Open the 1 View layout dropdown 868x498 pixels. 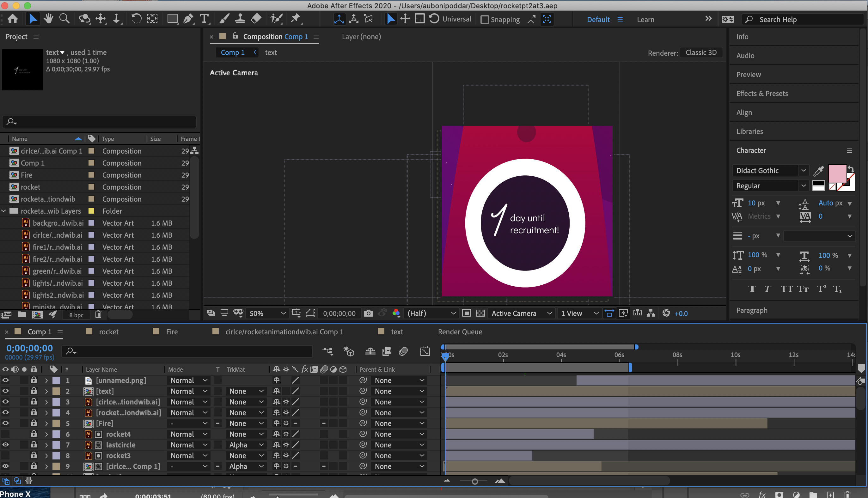coord(580,313)
